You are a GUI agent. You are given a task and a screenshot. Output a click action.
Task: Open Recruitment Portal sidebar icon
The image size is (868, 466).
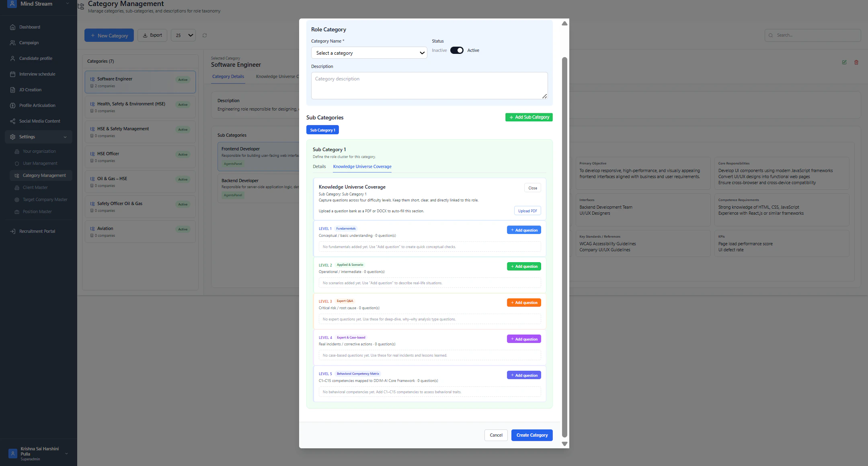(12, 232)
